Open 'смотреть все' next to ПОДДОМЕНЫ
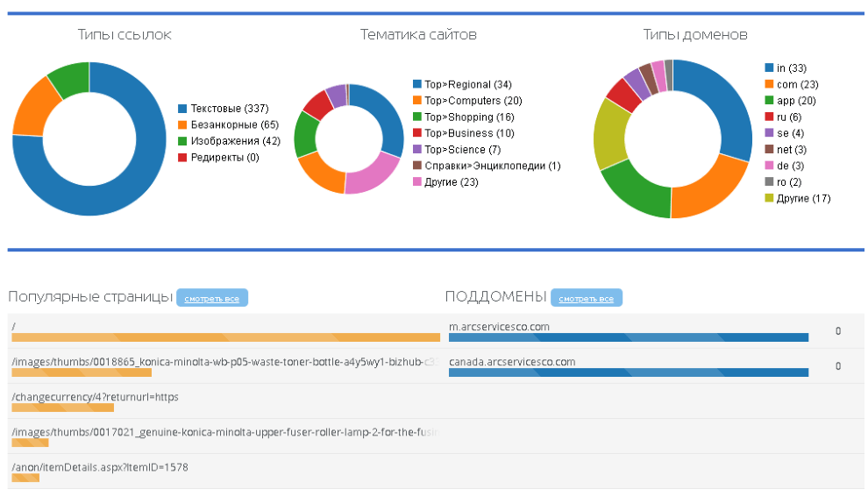 point(587,299)
